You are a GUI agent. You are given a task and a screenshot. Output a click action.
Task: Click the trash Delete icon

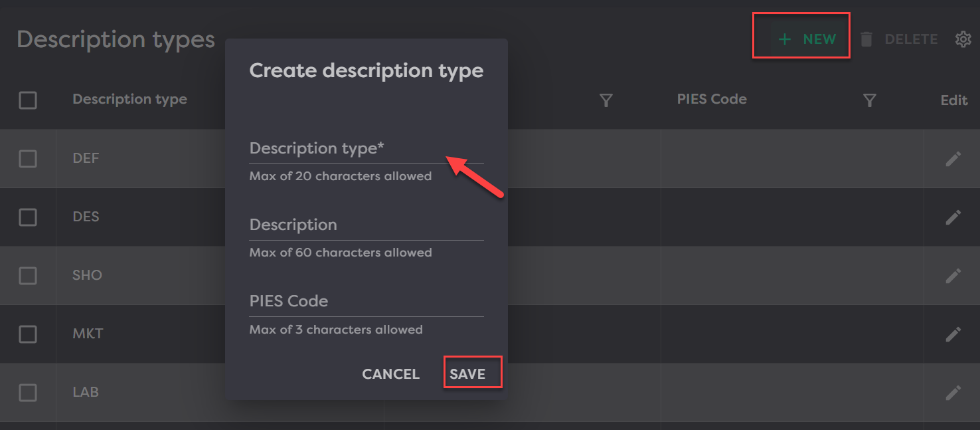coord(866,39)
